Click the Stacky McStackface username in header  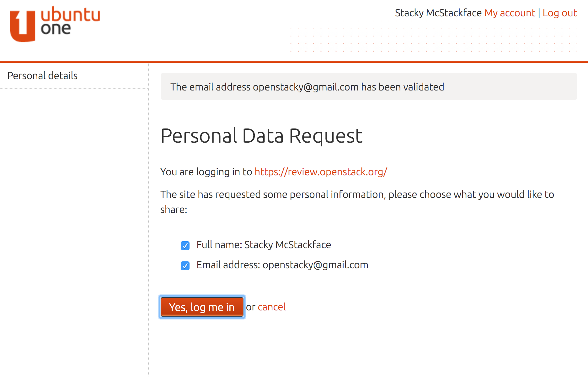click(x=438, y=13)
